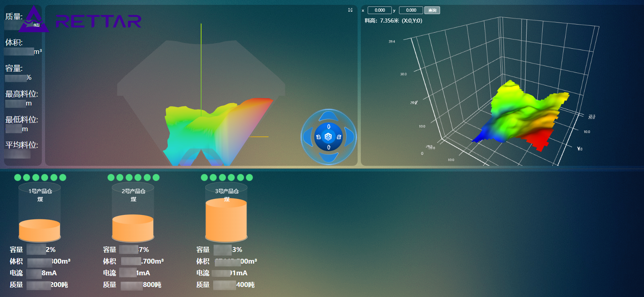Click the right camera rotate icon in wheel
Viewport: 644px width, 297px height.
click(x=339, y=137)
